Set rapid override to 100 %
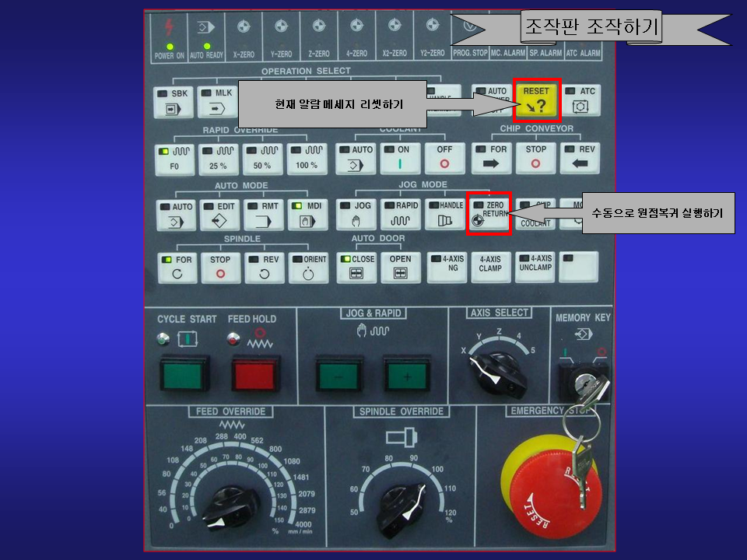Screen dimensions: 747x560 tap(307, 159)
